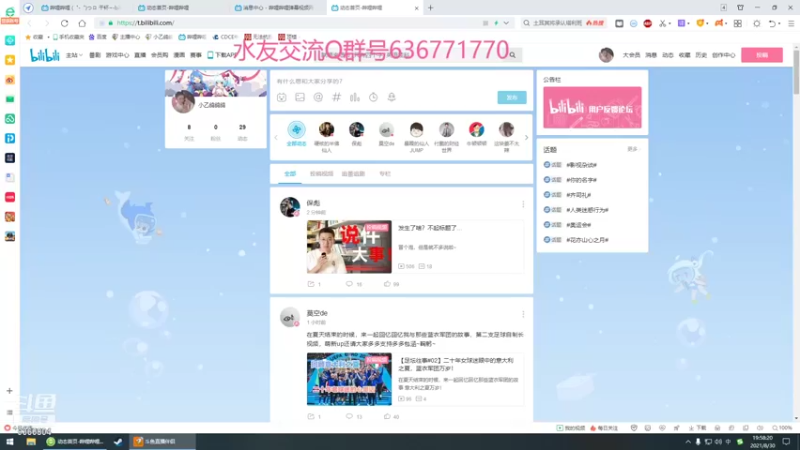Click the blue 发布 publish button
The height and width of the screenshot is (450, 800).
512,97
